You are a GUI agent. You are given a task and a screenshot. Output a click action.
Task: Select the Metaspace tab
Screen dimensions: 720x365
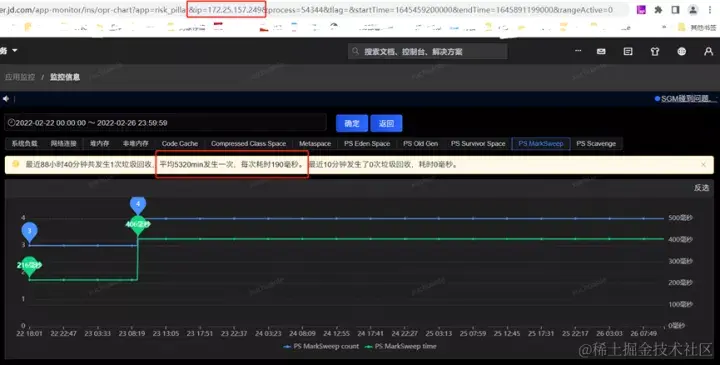(315, 144)
